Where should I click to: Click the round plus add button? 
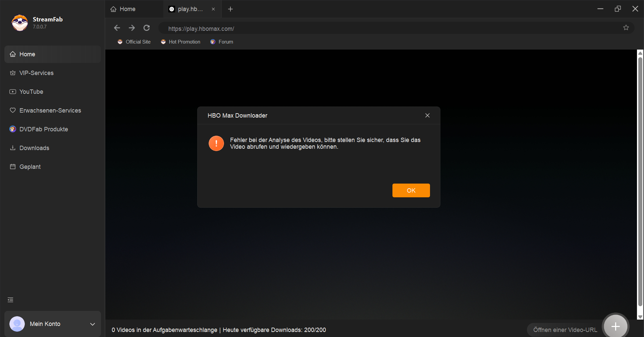pos(615,326)
